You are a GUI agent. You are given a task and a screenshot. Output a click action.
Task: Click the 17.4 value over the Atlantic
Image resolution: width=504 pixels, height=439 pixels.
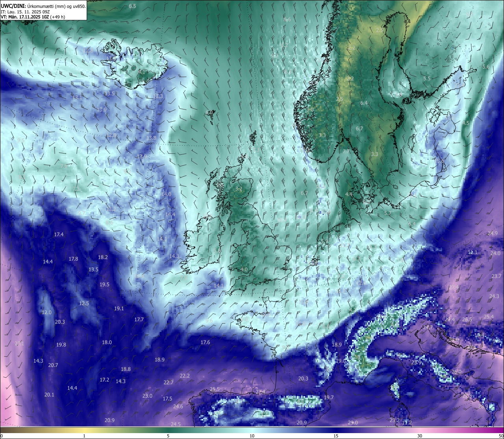point(59,234)
